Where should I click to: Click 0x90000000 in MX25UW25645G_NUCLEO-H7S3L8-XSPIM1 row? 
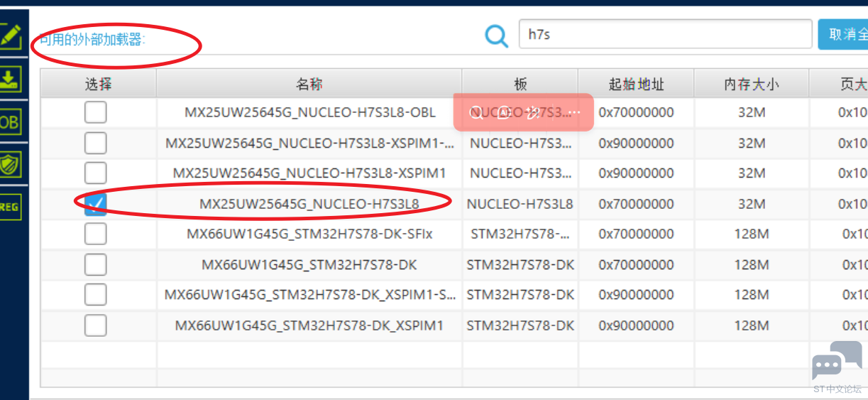[x=636, y=173]
